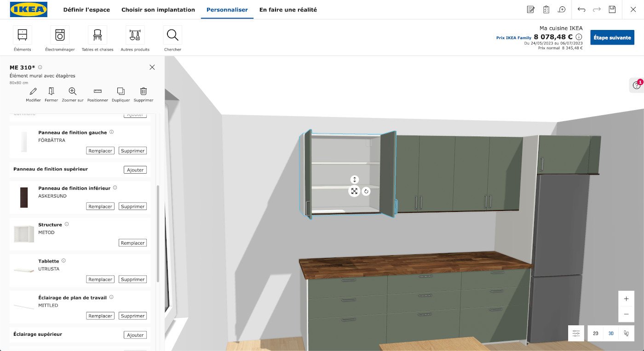Click the ASKERSUND dark panel thumbnail
Screen dimensions: 644x351
click(x=24, y=198)
